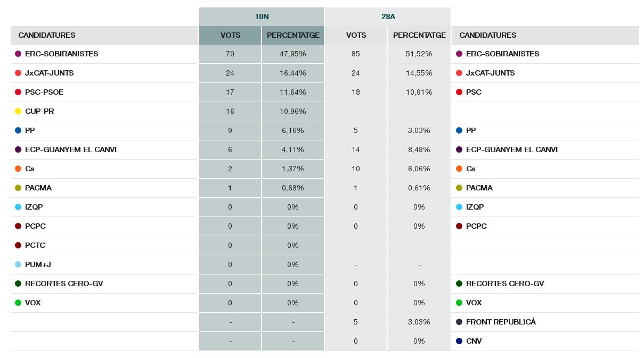Click the JxCAT-JUNTS label in left column
The width and height of the screenshot is (644, 358).
(49, 73)
